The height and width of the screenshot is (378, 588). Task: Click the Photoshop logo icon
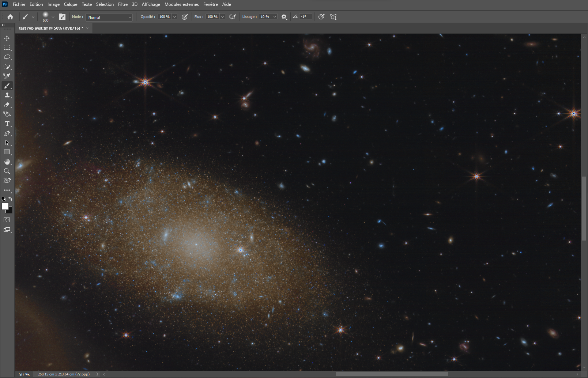[x=5, y=4]
